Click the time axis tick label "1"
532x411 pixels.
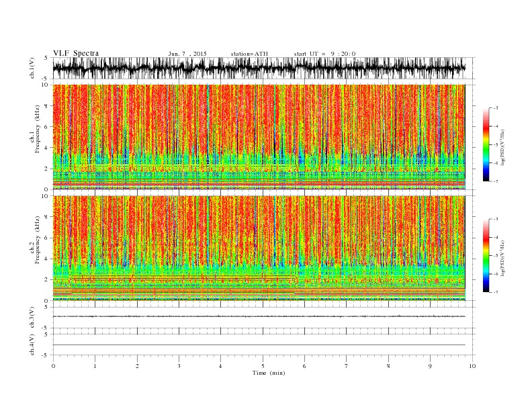(95, 366)
